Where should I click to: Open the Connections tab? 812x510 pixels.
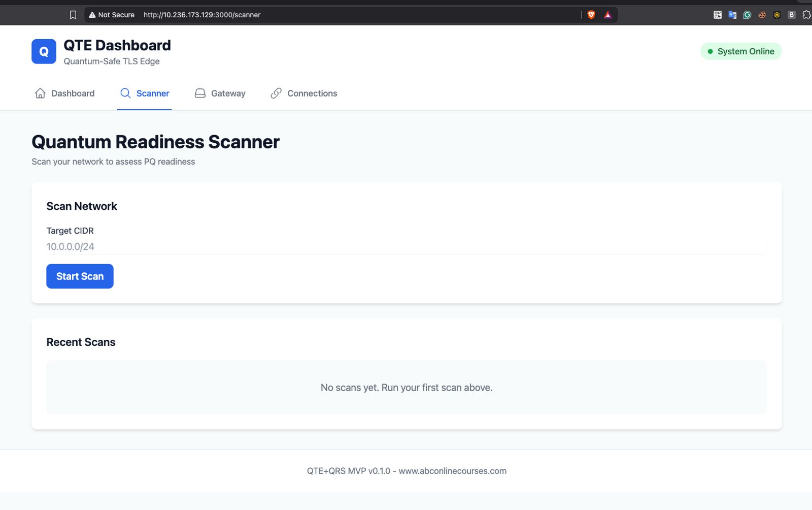point(303,93)
